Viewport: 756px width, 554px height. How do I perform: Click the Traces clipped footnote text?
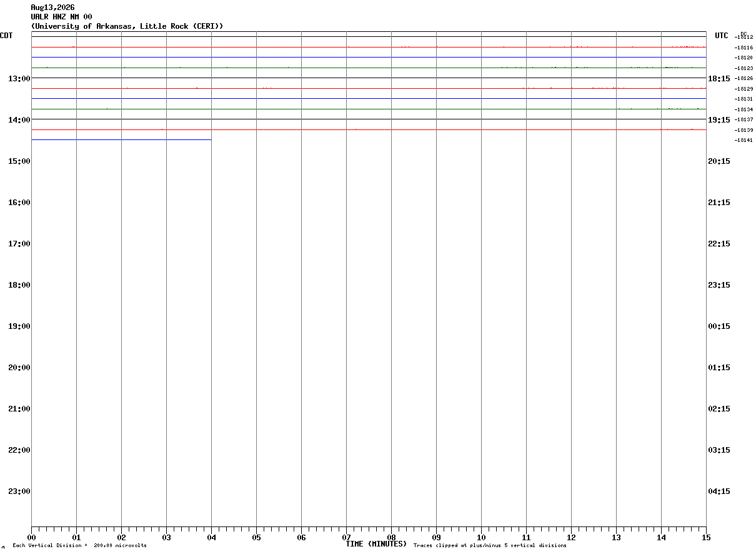tap(490, 546)
